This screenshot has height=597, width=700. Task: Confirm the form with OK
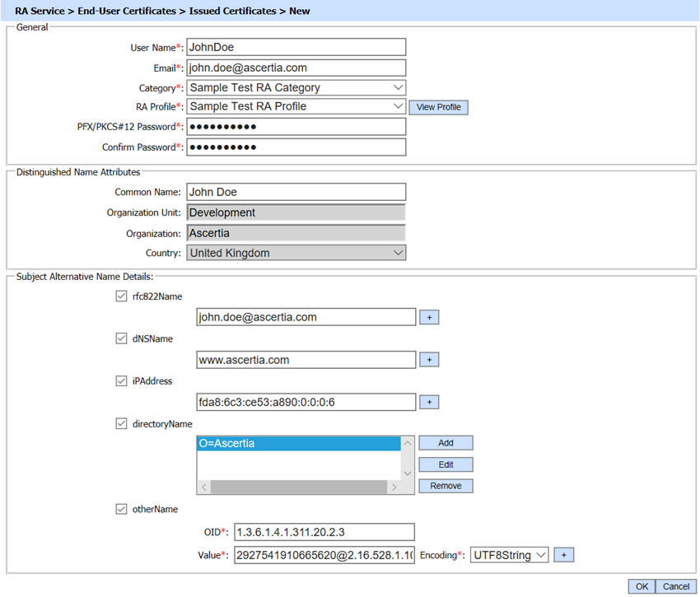(x=642, y=586)
